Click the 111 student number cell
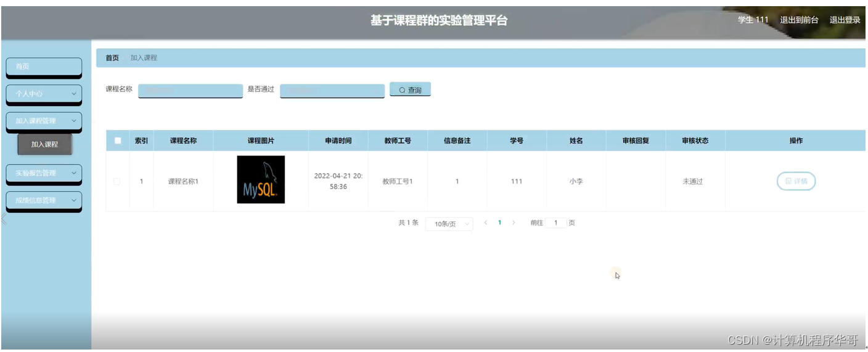 click(517, 182)
